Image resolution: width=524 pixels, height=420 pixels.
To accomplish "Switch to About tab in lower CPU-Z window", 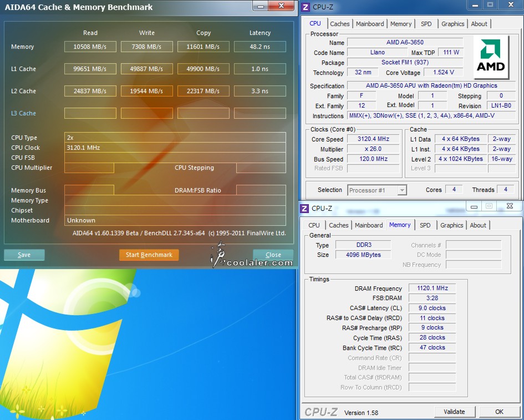I will coord(478,225).
